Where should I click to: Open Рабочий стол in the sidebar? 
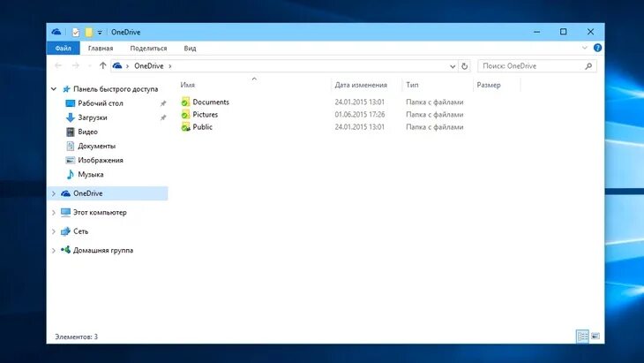pyautogui.click(x=101, y=103)
